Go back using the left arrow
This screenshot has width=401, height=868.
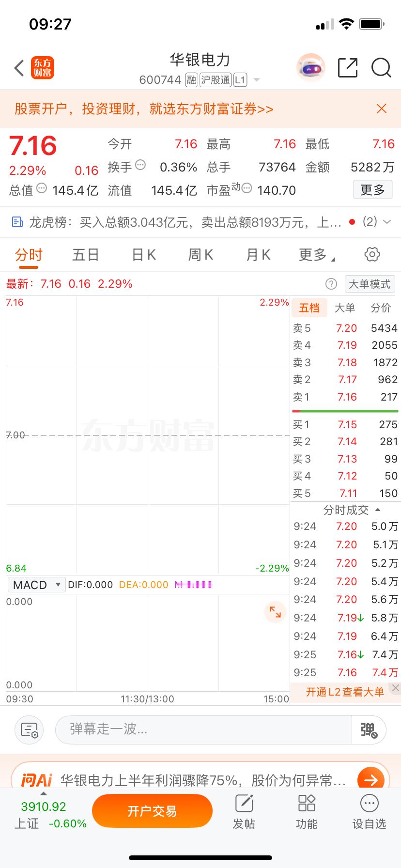point(19,68)
